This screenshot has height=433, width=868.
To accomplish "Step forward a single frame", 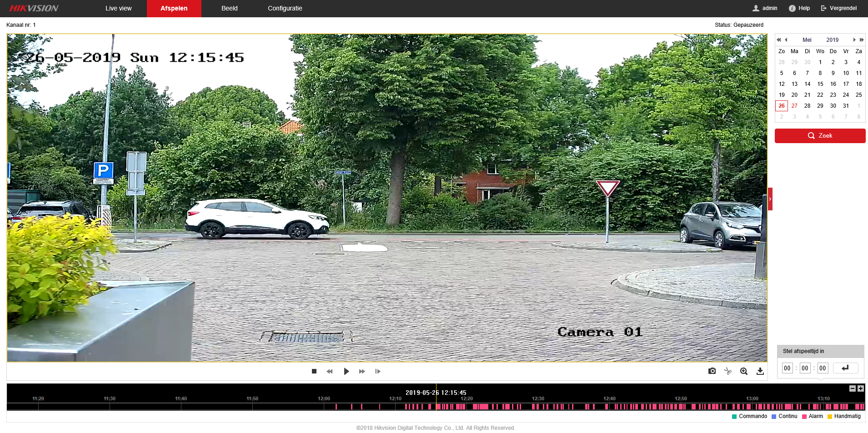I will coord(378,371).
